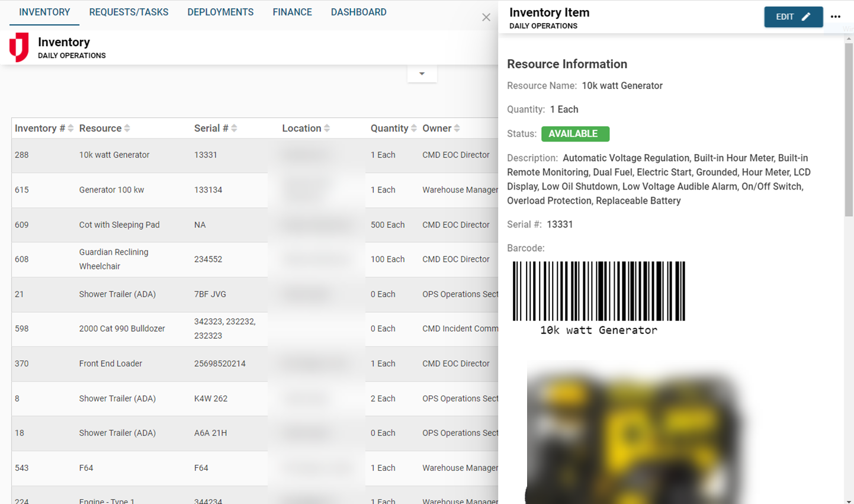Click the blurred generator image thumbnail
This screenshot has height=504, width=854.
[x=634, y=432]
